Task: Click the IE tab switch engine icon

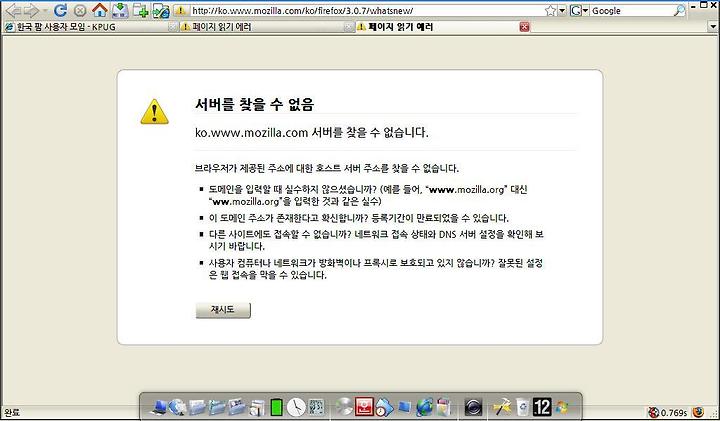Action: pos(161,11)
